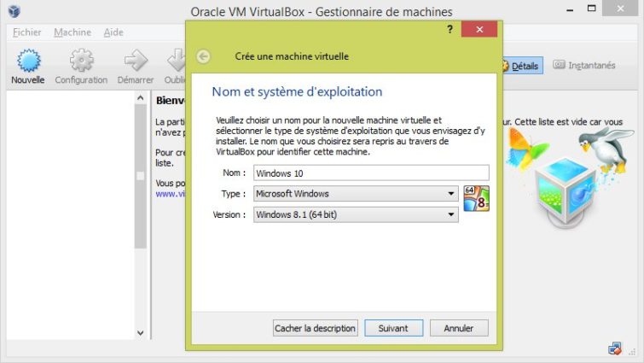Image resolution: width=644 pixels, height=363 pixels.
Task: Click the wizard back arrow icon
Action: point(203,56)
